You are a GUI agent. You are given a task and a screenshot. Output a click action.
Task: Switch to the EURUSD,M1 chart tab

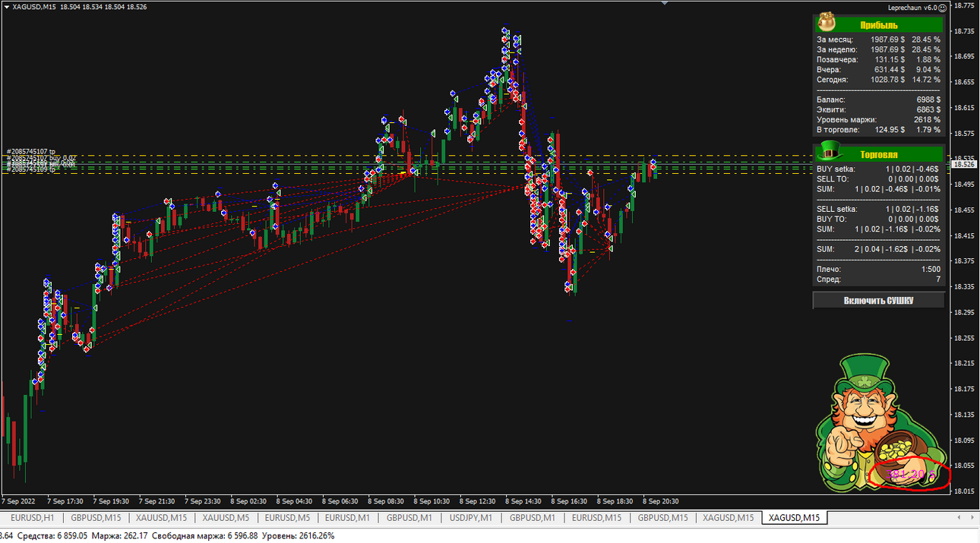(x=347, y=518)
